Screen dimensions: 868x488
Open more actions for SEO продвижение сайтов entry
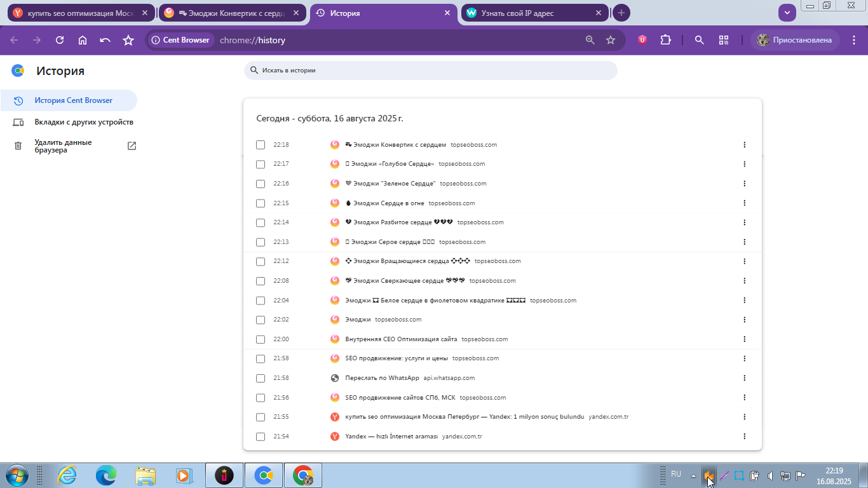point(744,398)
